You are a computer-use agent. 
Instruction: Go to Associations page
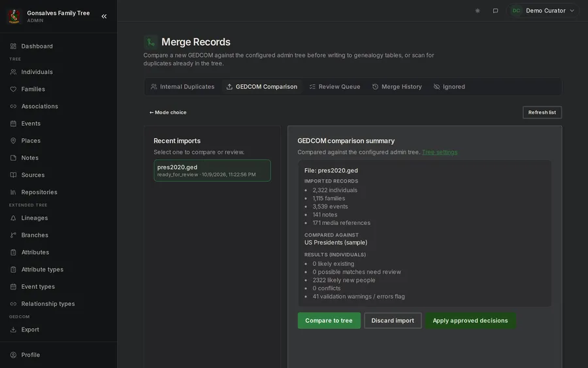[59, 106]
